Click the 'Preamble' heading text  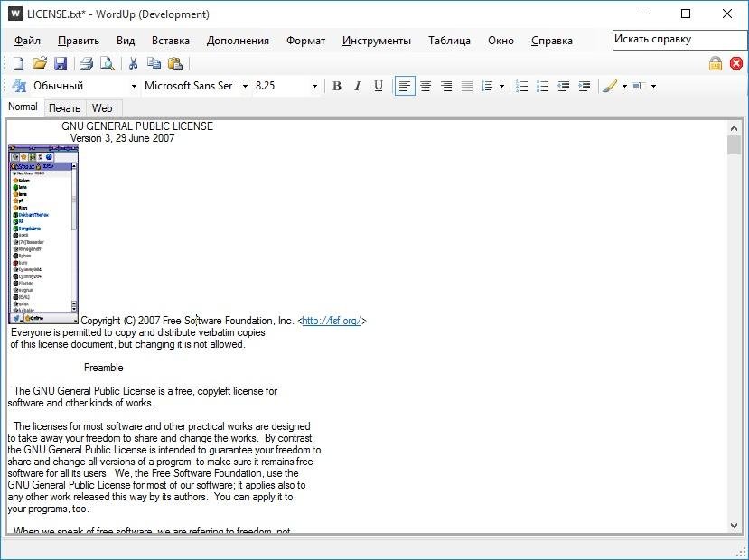104,368
